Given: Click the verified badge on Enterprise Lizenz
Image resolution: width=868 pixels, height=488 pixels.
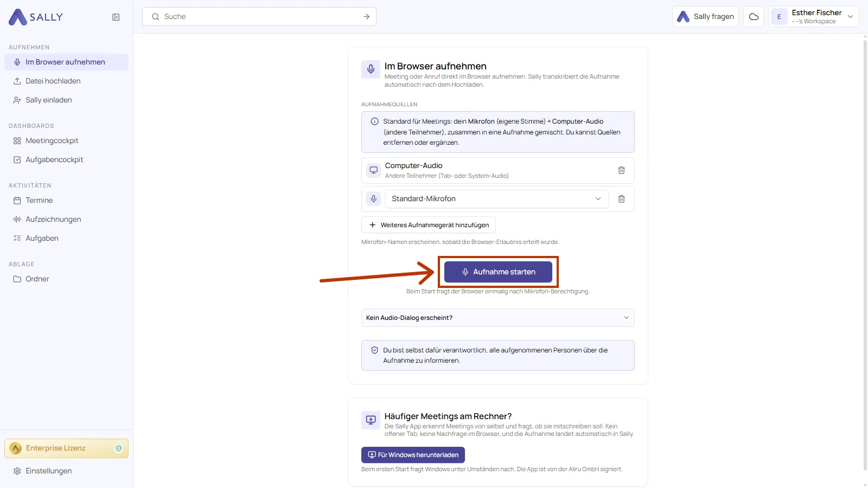Looking at the screenshot, I should (x=119, y=448).
